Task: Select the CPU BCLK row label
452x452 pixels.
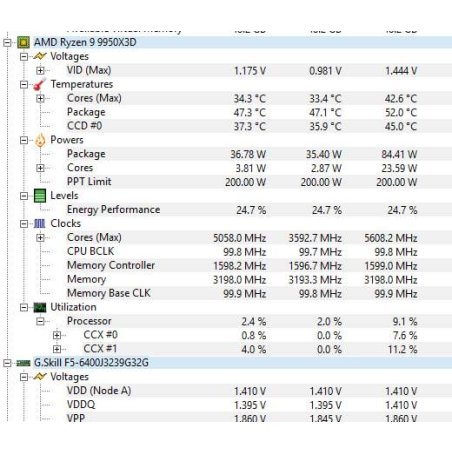Action: pyautogui.click(x=90, y=251)
